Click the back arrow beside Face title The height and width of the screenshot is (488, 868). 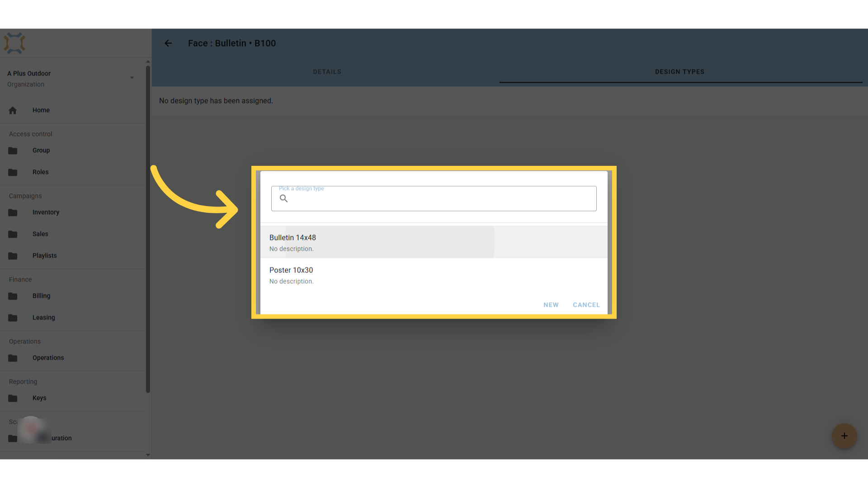(168, 43)
